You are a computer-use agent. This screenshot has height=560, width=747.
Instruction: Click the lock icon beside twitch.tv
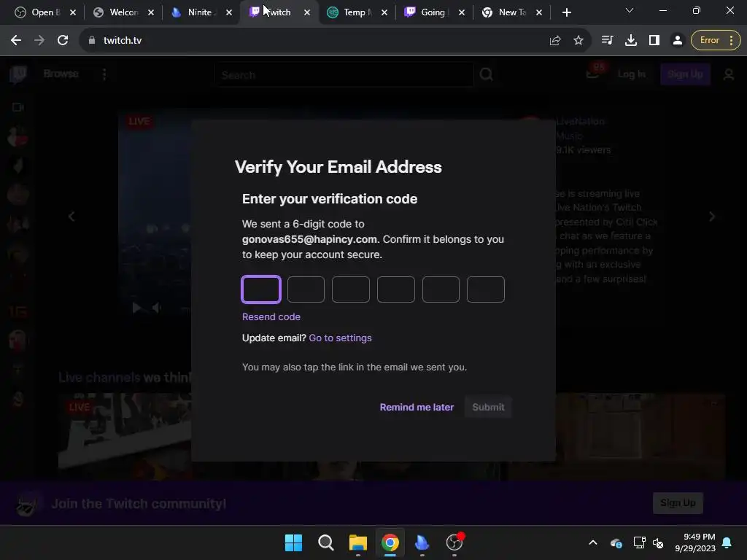point(92,41)
